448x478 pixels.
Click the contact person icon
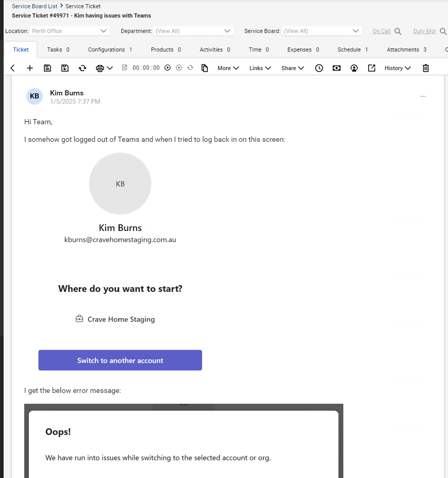tap(354, 68)
